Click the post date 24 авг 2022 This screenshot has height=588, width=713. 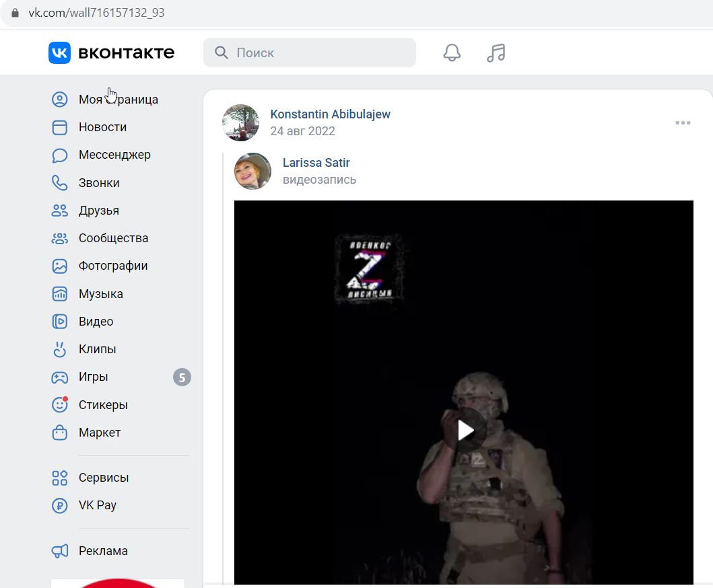click(x=302, y=131)
